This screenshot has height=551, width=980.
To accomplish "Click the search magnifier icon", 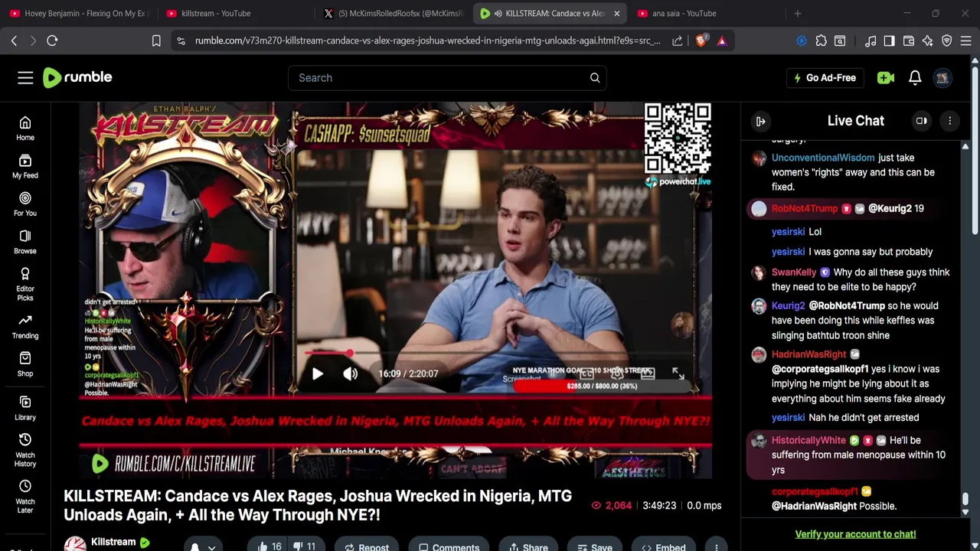I will coord(595,77).
